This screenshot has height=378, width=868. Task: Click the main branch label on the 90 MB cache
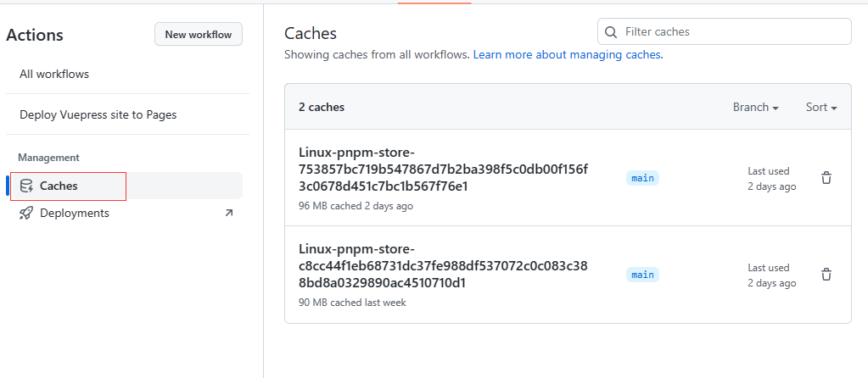pos(643,275)
